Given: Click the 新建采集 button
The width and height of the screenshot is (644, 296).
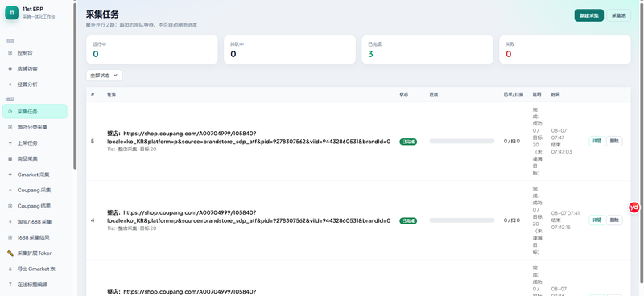Looking at the screenshot, I should click(x=589, y=15).
